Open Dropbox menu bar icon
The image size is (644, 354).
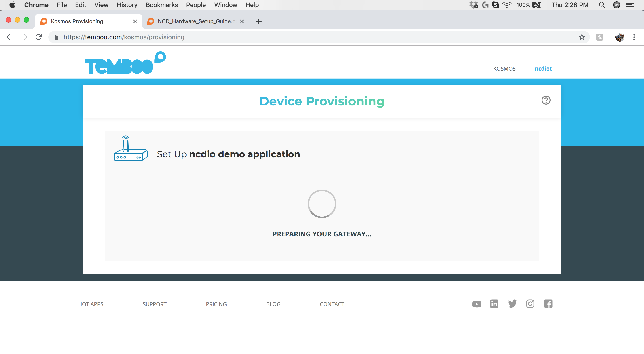(x=474, y=5)
